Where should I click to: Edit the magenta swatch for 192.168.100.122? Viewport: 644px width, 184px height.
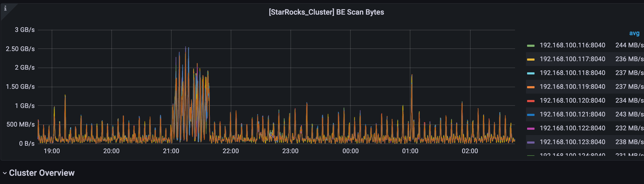pos(531,129)
